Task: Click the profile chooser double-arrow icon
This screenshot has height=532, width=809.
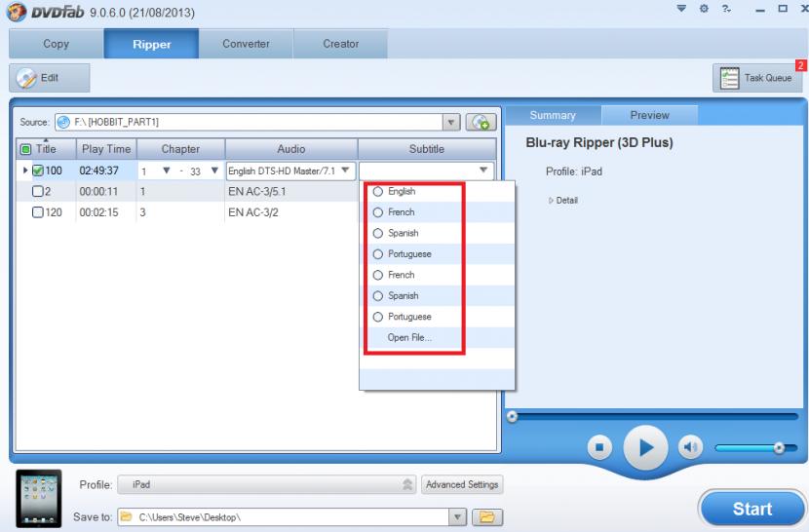Action: click(x=407, y=484)
